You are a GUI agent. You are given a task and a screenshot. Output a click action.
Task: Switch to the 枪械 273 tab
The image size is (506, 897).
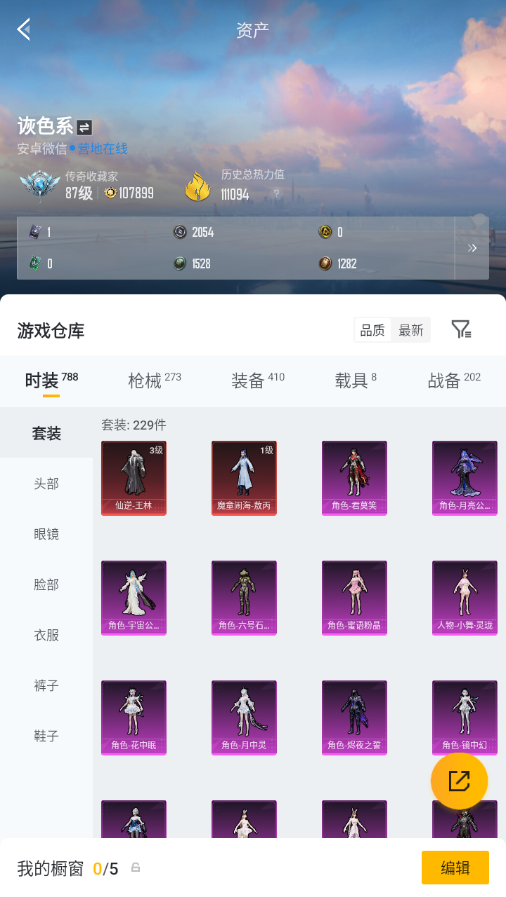[154, 380]
